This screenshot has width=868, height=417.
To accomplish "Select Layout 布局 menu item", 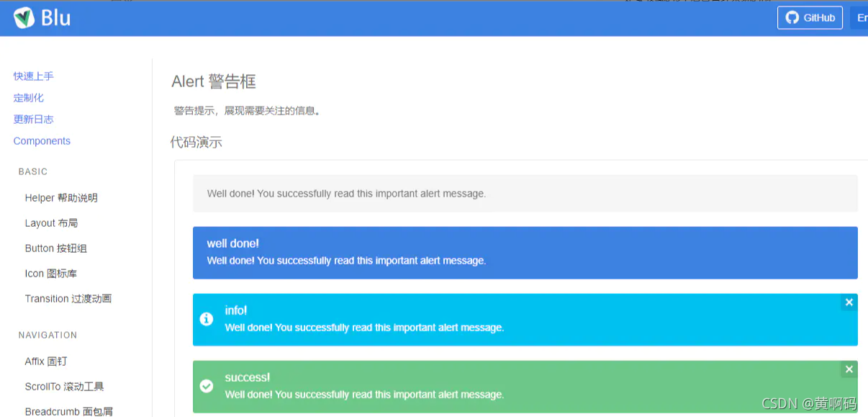I will tap(51, 223).
